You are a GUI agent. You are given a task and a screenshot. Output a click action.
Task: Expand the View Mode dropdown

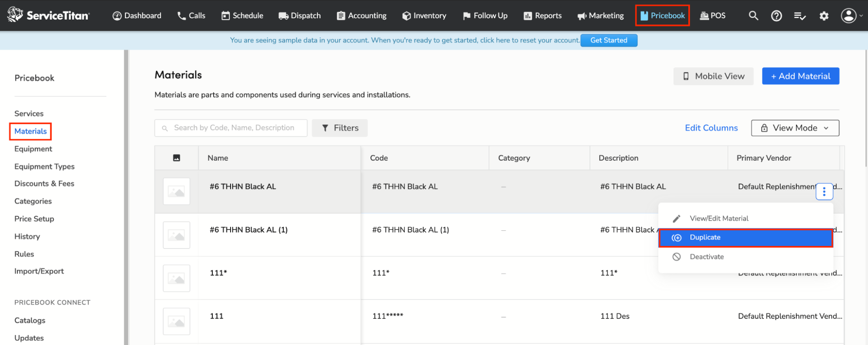pyautogui.click(x=795, y=128)
